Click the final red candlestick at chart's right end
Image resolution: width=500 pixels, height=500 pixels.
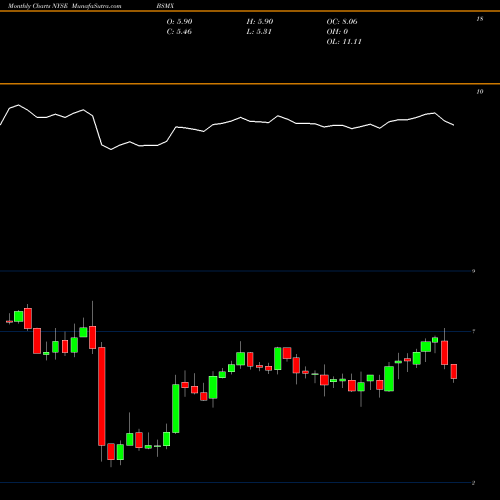click(454, 371)
